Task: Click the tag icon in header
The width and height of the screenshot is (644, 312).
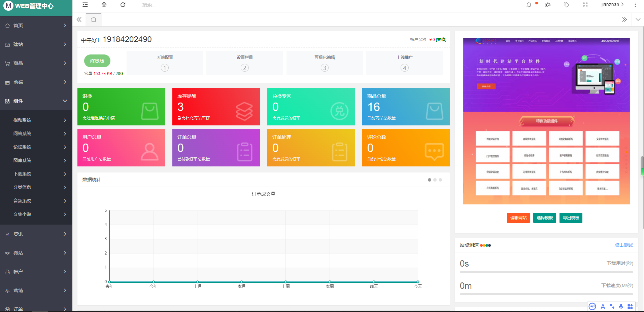Action: tap(567, 5)
